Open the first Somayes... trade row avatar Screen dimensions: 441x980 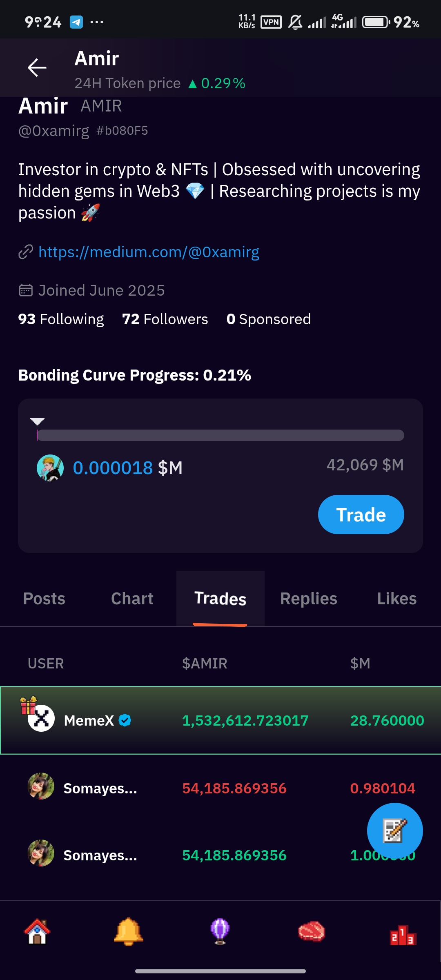41,786
